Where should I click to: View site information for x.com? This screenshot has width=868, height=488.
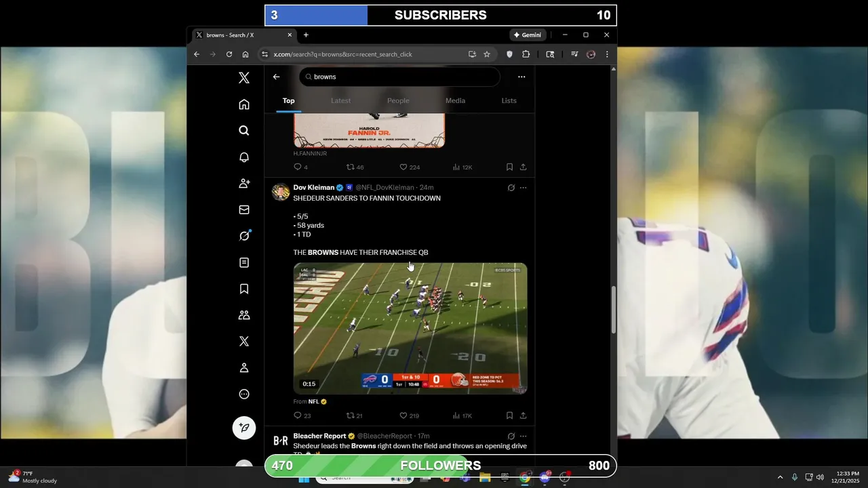coord(265,54)
